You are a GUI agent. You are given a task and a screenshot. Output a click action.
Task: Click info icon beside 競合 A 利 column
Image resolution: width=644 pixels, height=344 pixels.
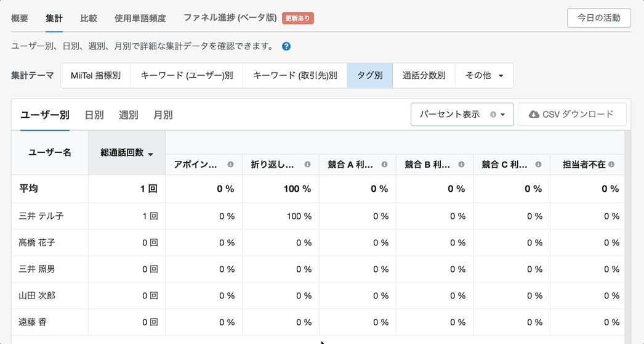click(384, 165)
